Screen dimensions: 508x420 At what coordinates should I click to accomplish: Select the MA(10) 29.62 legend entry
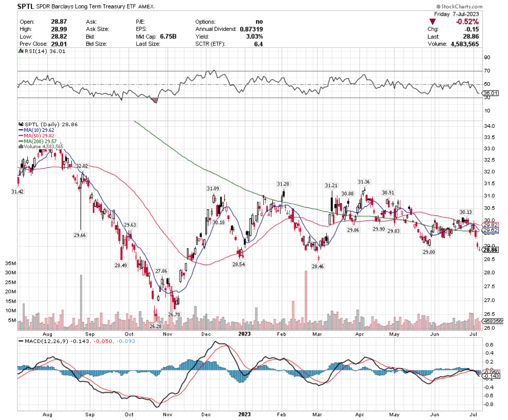click(x=36, y=130)
